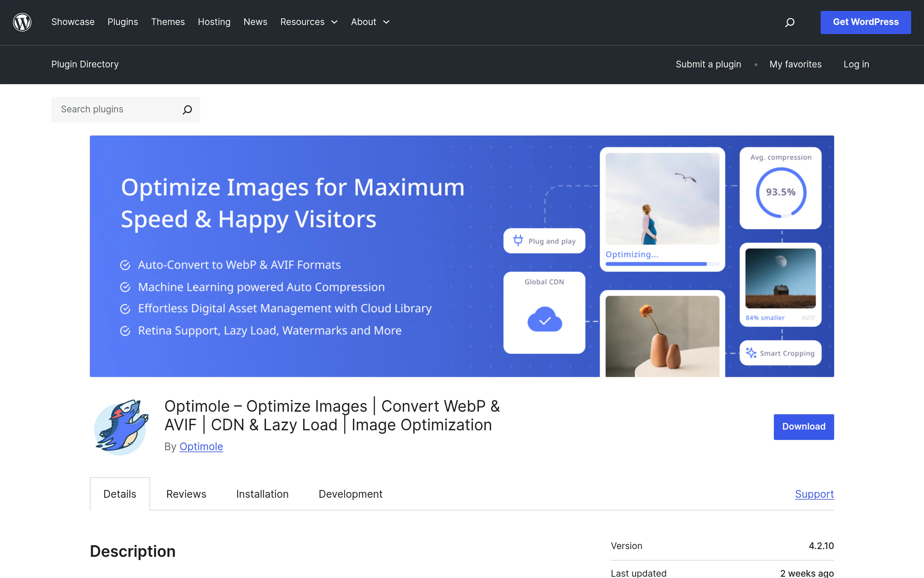The image size is (924, 578).
Task: Click the Last updated '2 weeks ago' value
Action: pyautogui.click(x=807, y=573)
